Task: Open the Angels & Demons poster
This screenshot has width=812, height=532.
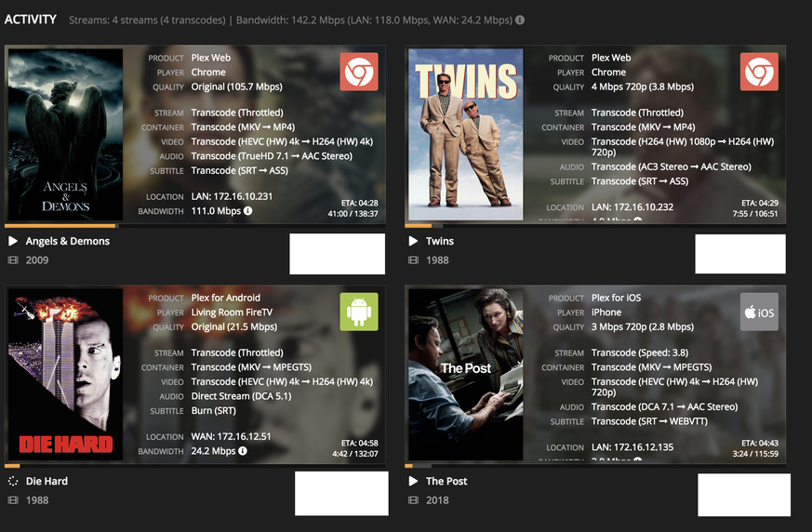Action: click(65, 134)
